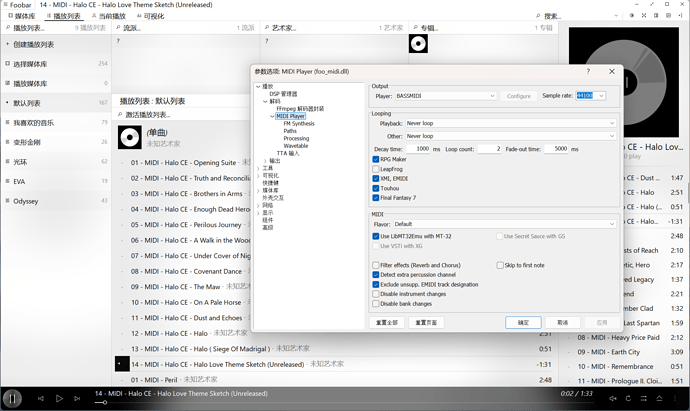Click the two-arrows icon left of the eject icon
This screenshot has width=690, height=411.
643,399
